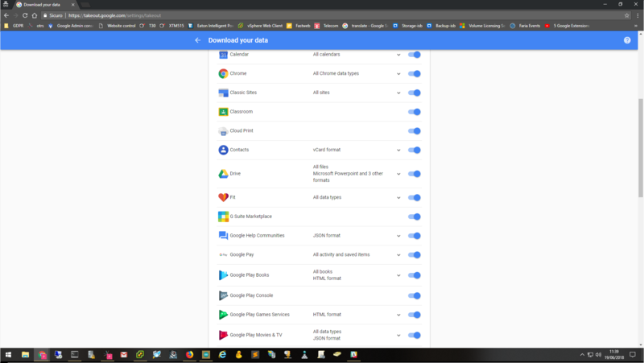Disable the Classic Sites toggle
This screenshot has height=363, width=644.
click(x=414, y=93)
